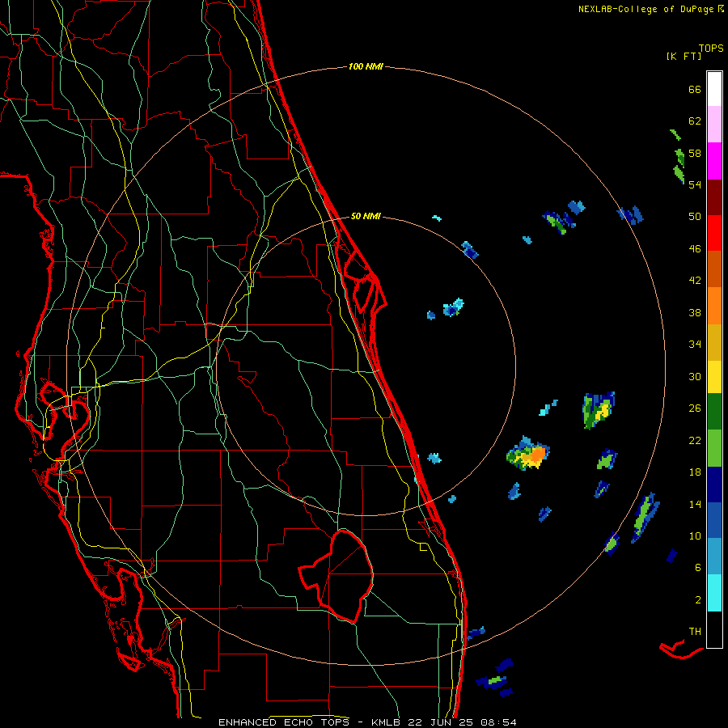Click the white TH threshold swatch

tap(714, 629)
